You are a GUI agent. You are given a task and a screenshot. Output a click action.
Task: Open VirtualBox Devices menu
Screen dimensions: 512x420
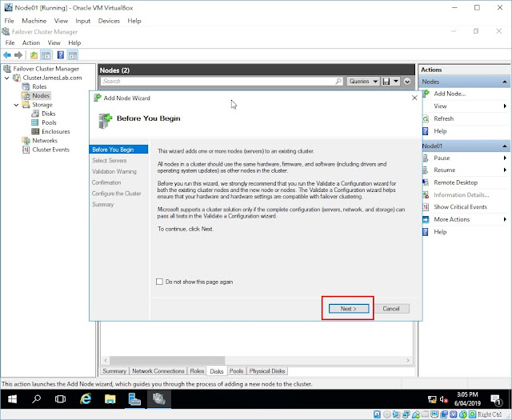[109, 21]
